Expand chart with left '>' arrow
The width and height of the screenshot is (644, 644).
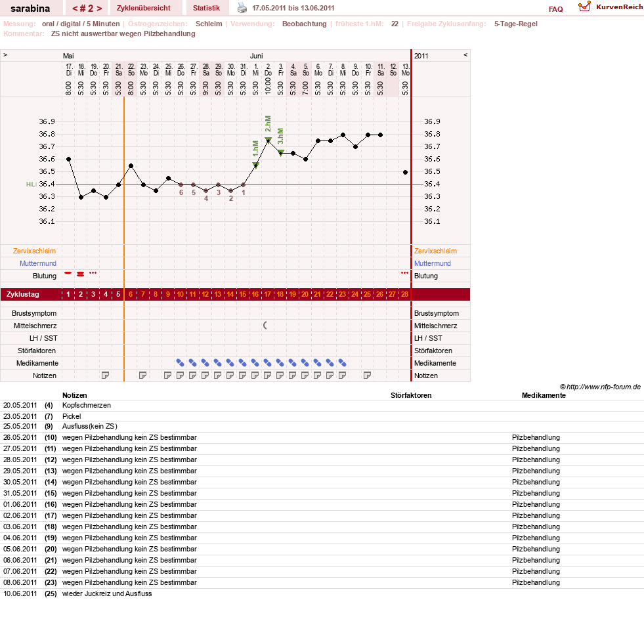click(5, 54)
